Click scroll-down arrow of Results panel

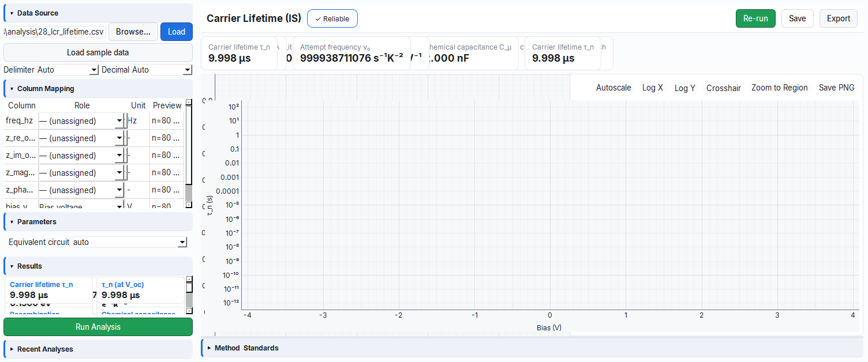pyautogui.click(x=188, y=312)
